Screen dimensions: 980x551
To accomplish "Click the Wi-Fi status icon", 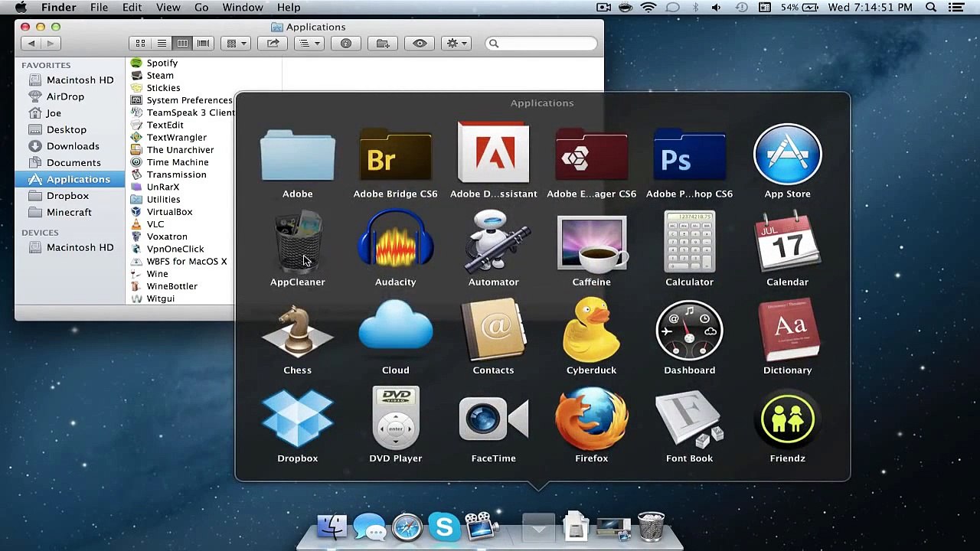I will (648, 8).
